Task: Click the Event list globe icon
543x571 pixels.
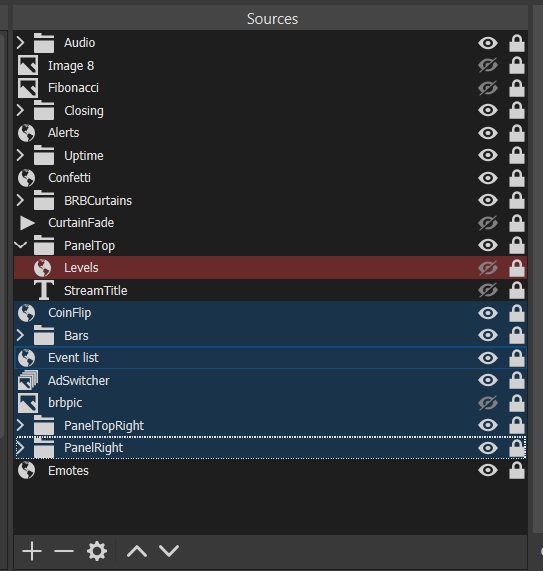Action: coord(27,358)
